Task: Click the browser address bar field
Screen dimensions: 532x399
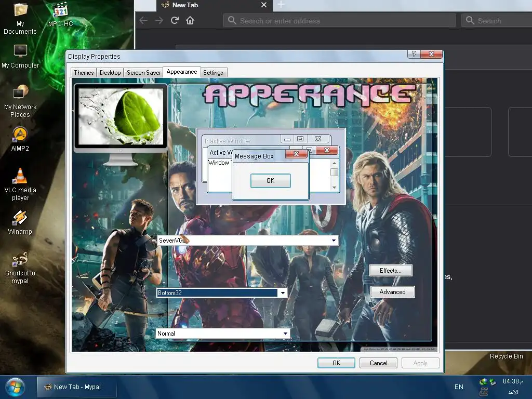Action: [340, 21]
